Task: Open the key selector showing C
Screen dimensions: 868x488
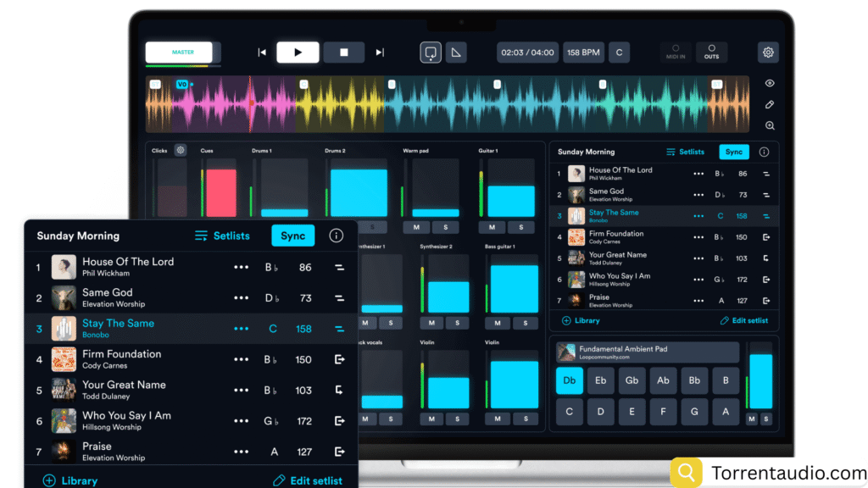Action: pyautogui.click(x=619, y=52)
